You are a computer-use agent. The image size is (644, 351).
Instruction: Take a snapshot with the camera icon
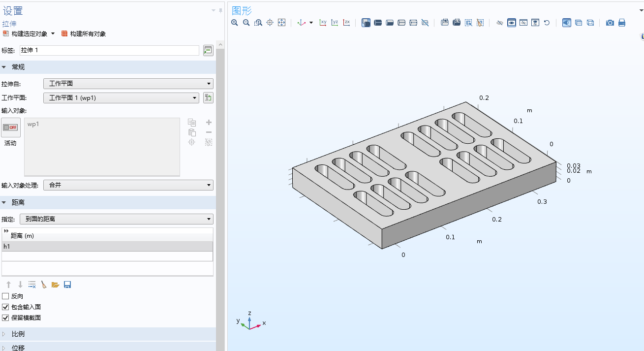pos(610,23)
